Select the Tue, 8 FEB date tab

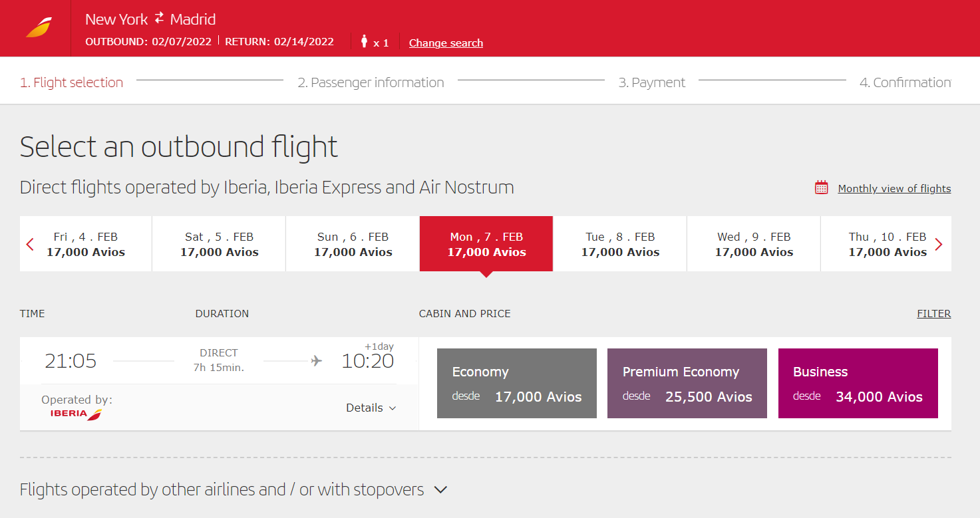click(620, 244)
